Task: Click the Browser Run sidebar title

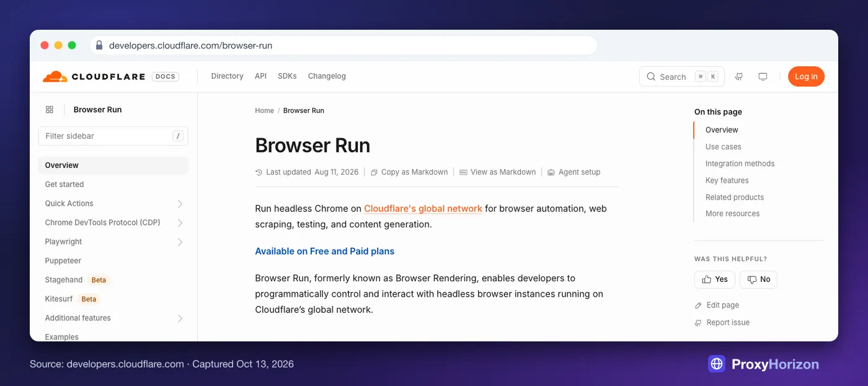Action: (97, 110)
